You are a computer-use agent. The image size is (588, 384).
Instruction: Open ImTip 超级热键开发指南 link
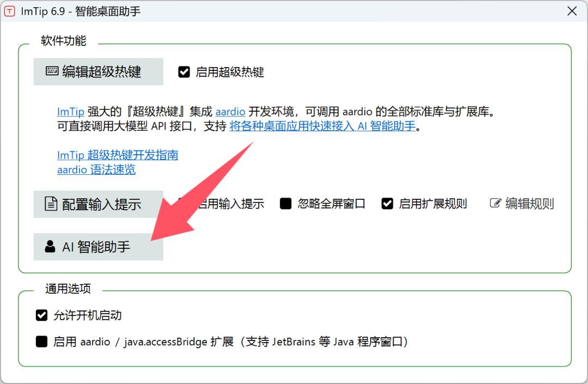(x=118, y=155)
